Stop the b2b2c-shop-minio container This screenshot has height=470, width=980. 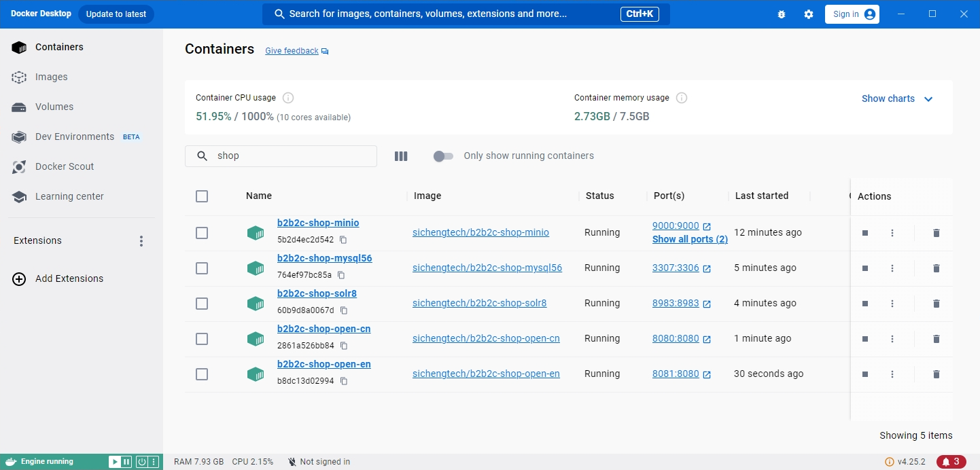(865, 233)
